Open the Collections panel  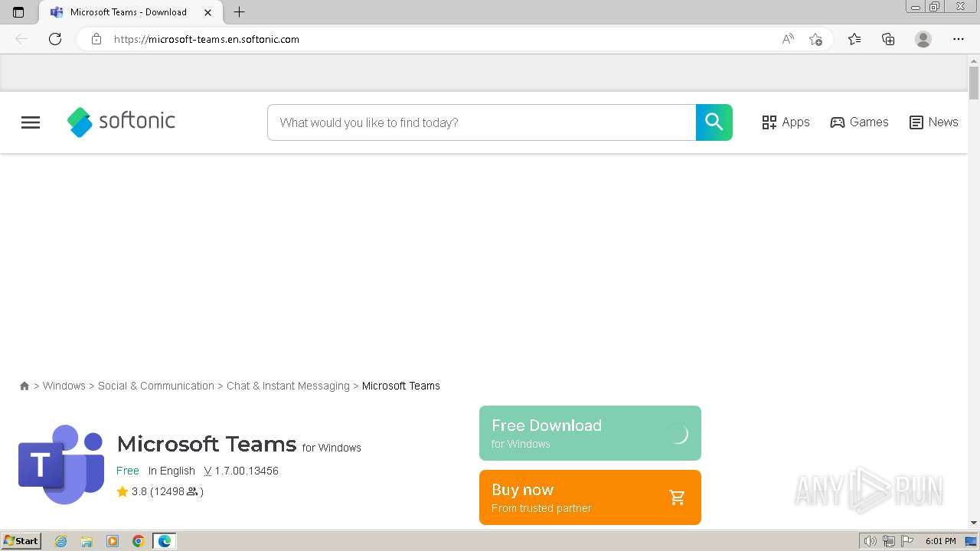(888, 39)
